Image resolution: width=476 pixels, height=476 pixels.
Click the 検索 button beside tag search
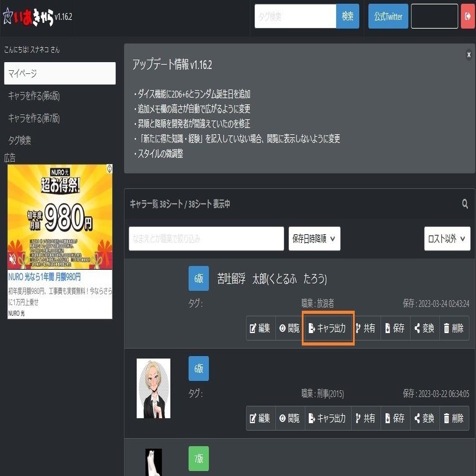347,16
